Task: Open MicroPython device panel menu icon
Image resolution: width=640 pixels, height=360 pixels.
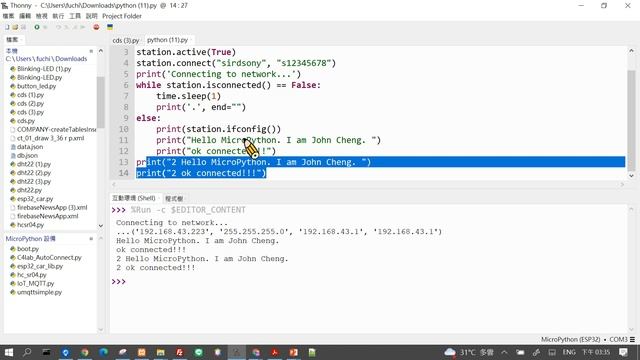Action: (x=91, y=239)
